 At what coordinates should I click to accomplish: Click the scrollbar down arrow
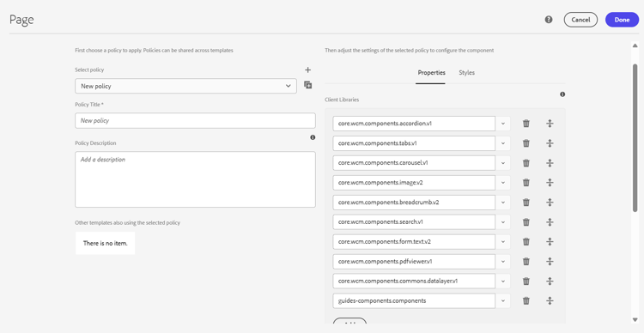point(635,320)
